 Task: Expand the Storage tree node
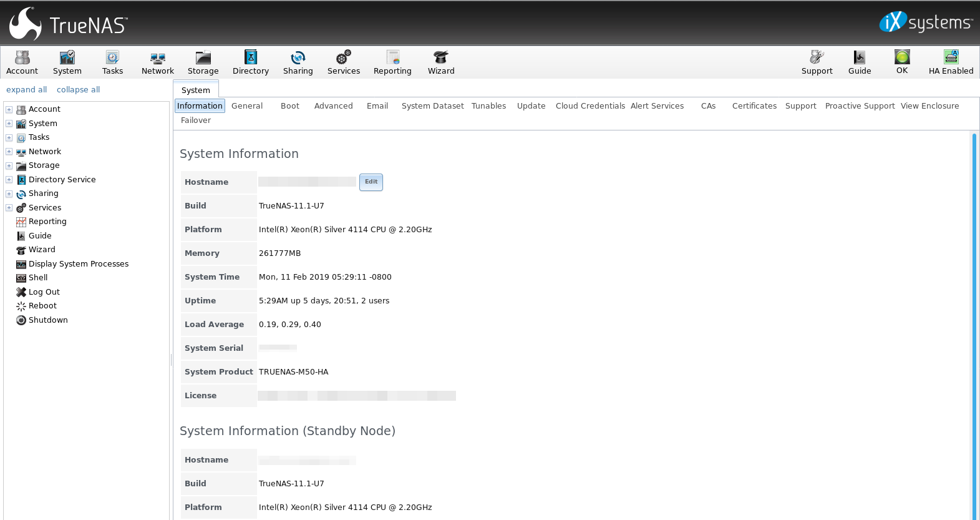9,165
